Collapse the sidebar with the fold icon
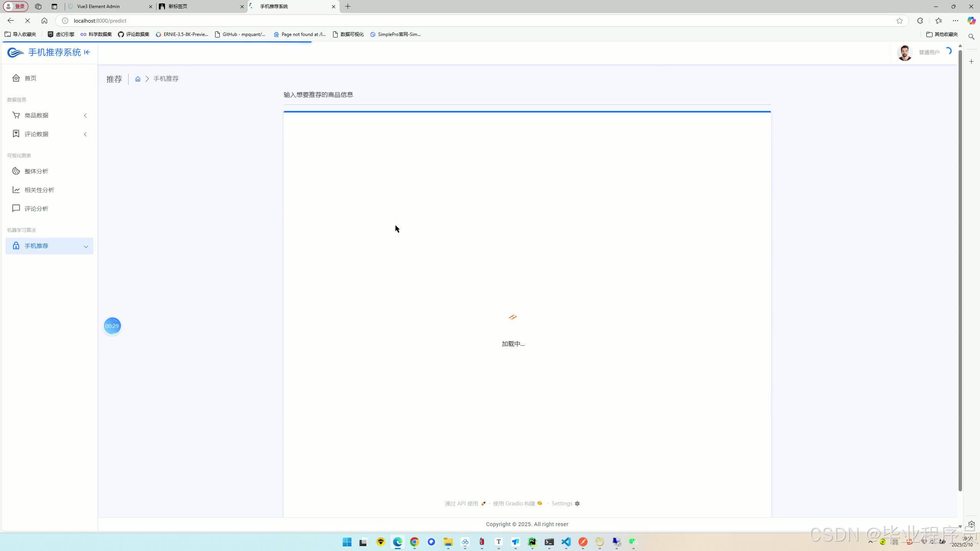 pyautogui.click(x=87, y=52)
